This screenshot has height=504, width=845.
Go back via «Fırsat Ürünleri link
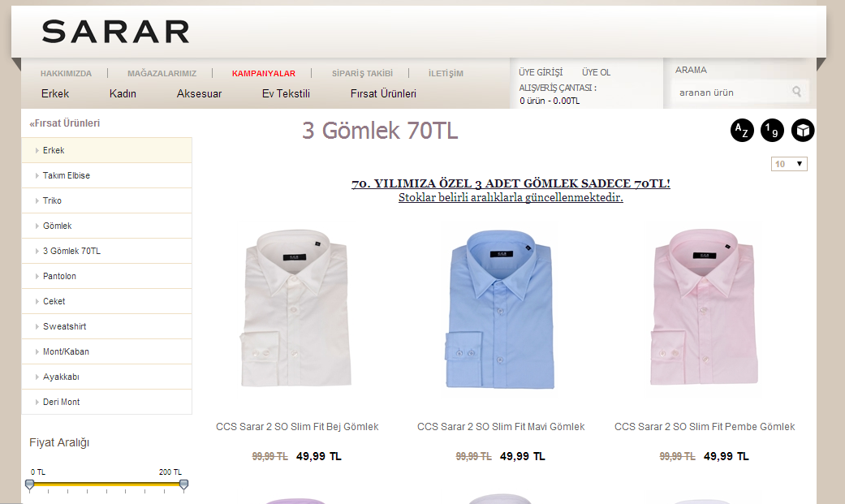point(65,123)
